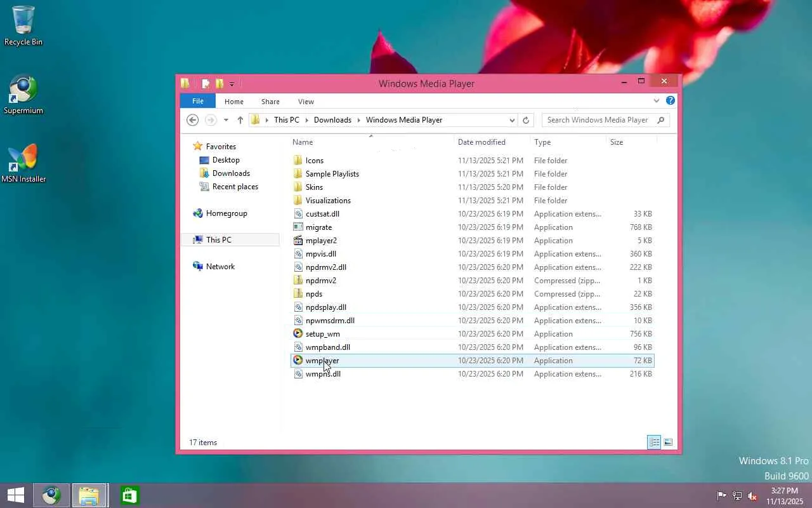The image size is (812, 508).
Task: Click the network tray icon
Action: (x=737, y=495)
